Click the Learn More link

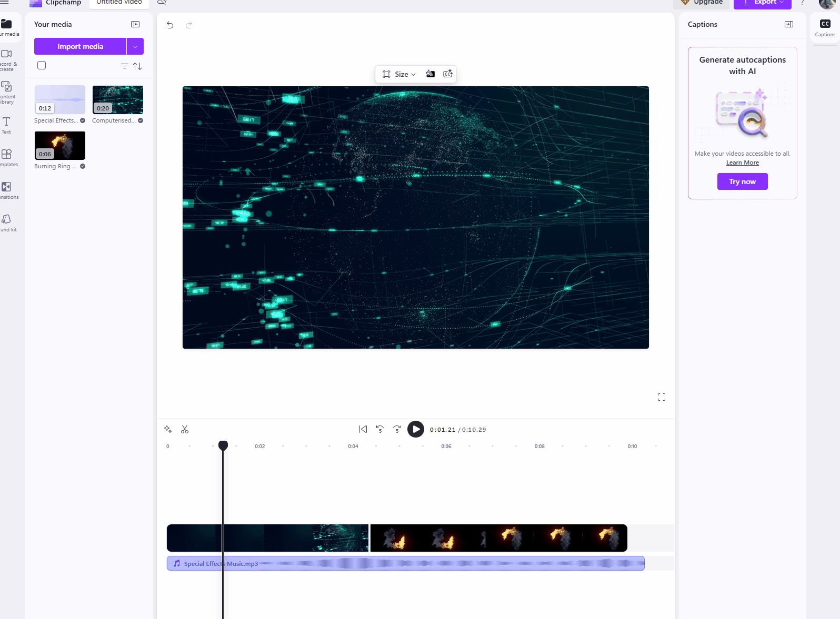[743, 163]
